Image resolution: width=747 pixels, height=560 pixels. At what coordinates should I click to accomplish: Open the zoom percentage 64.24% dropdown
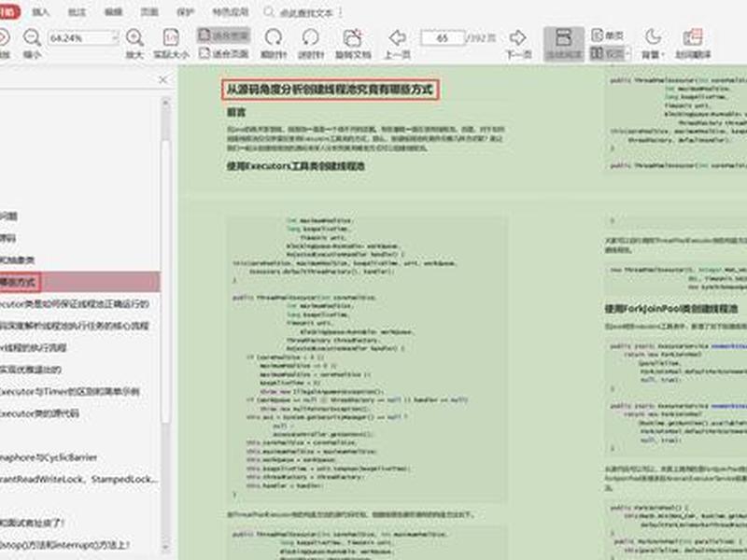point(114,37)
